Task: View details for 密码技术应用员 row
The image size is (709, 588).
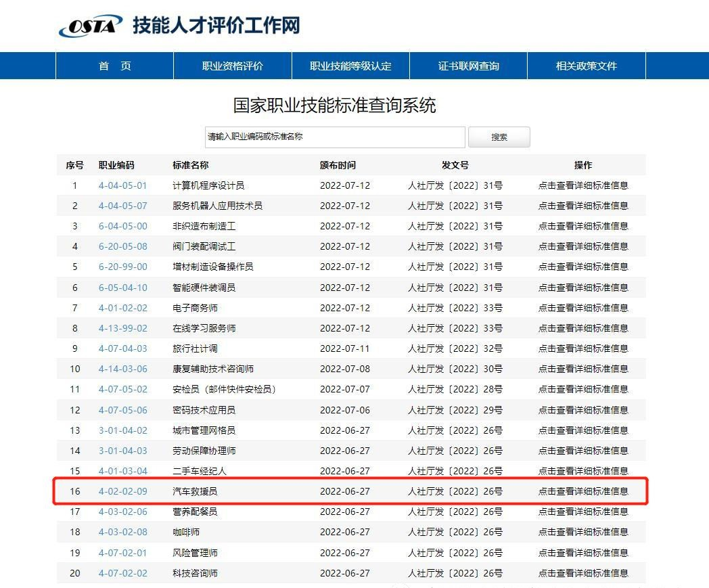Action: pos(582,410)
